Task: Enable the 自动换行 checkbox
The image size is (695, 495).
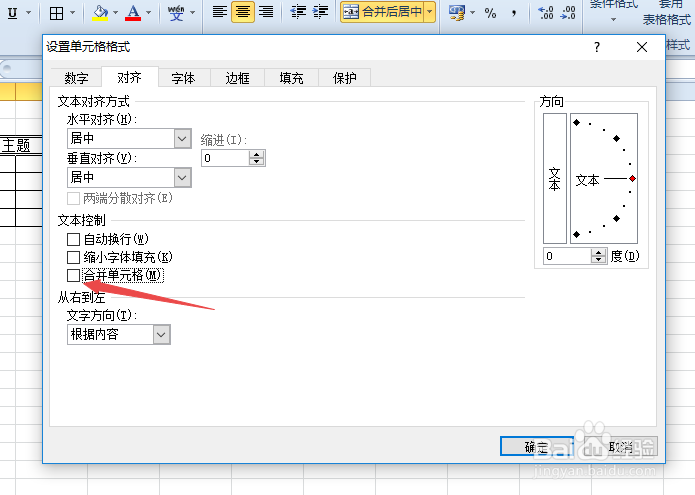Action: click(74, 239)
